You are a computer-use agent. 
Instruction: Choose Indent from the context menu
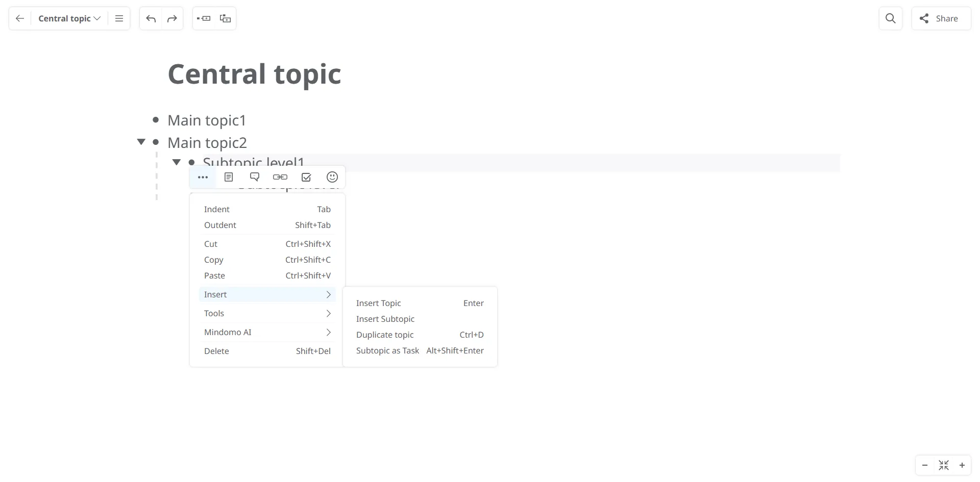(267, 209)
